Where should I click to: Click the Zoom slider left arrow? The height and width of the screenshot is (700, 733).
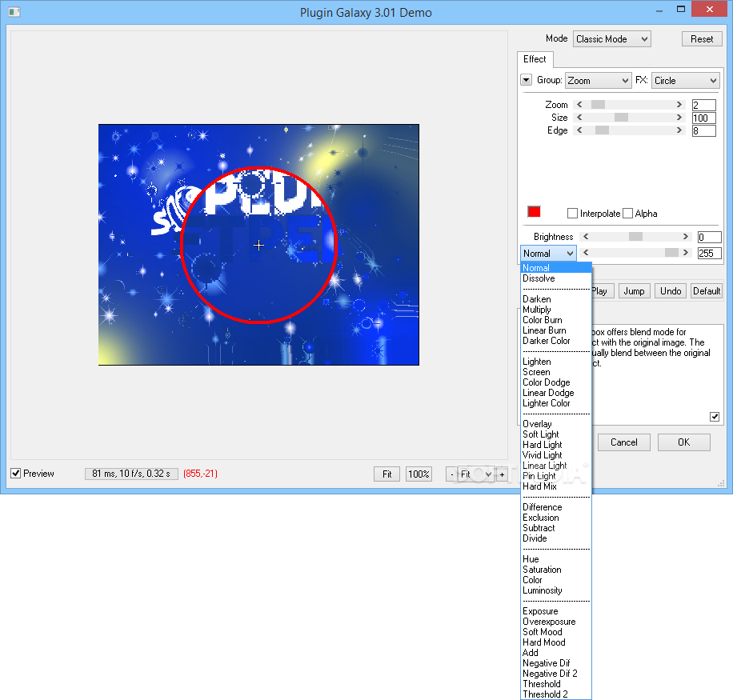(579, 105)
